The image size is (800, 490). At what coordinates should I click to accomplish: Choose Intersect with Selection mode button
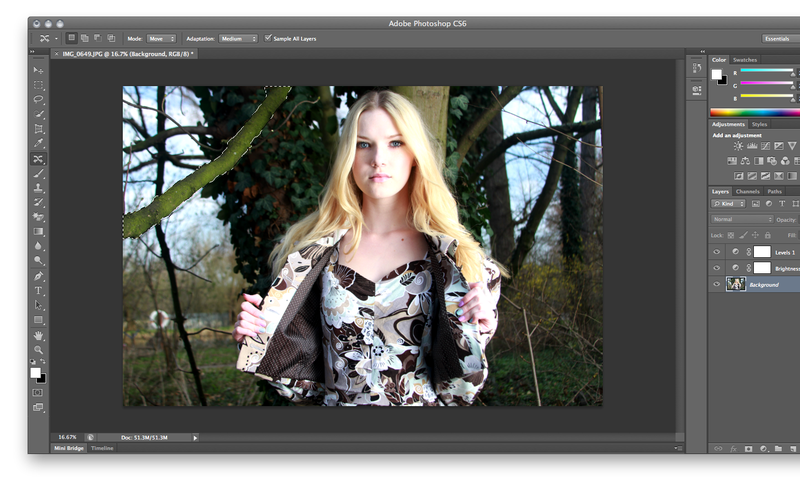click(x=111, y=38)
